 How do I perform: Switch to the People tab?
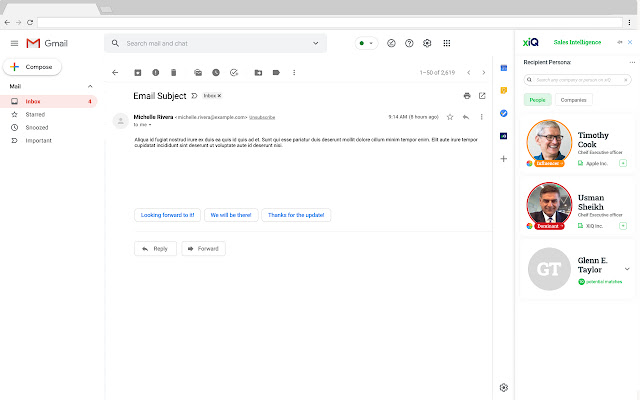click(538, 100)
